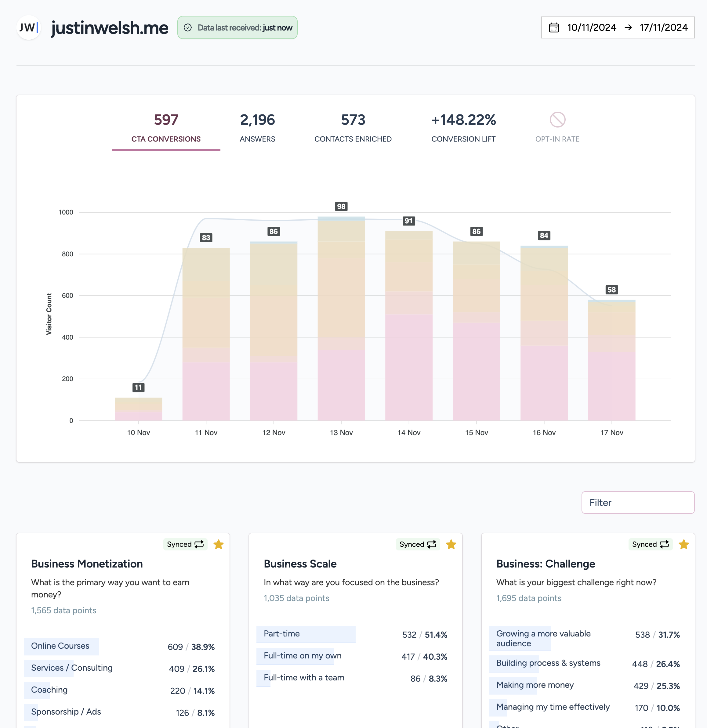The height and width of the screenshot is (728, 707).
Task: Click the 91 label above 14 Nov
Action: point(409,221)
